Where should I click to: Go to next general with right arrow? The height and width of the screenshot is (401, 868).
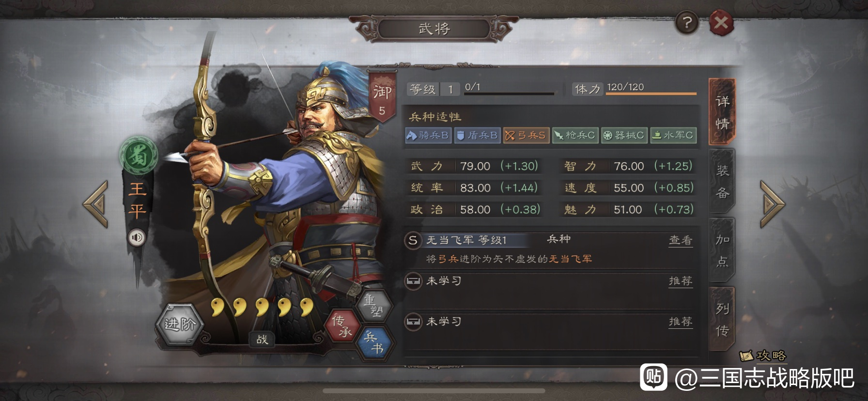click(x=772, y=204)
